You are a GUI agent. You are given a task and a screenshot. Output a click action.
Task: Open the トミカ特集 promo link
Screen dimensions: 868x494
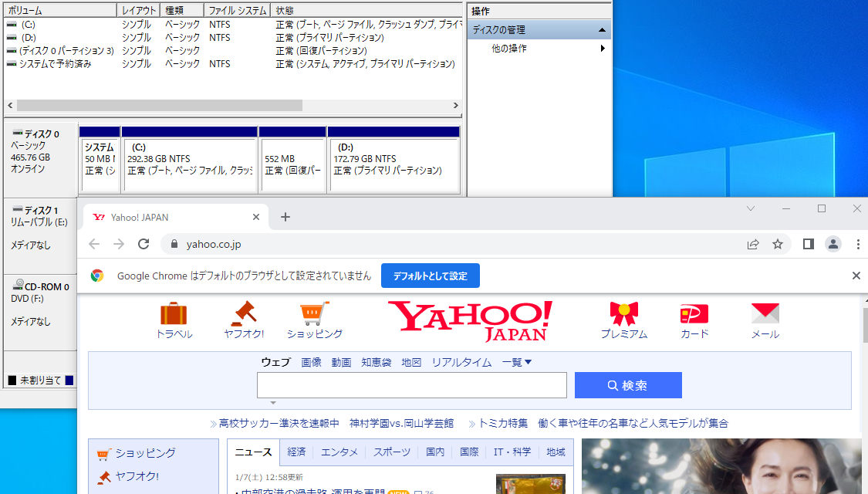[502, 423]
